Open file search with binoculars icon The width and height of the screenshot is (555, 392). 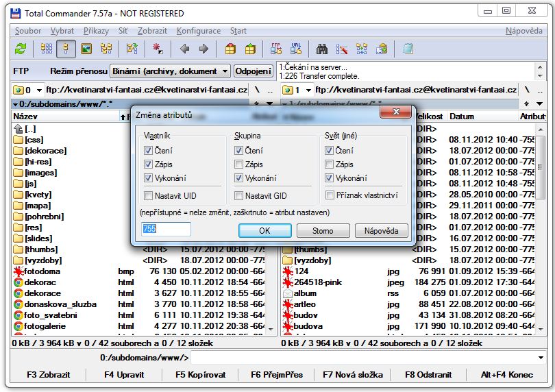pos(322,49)
